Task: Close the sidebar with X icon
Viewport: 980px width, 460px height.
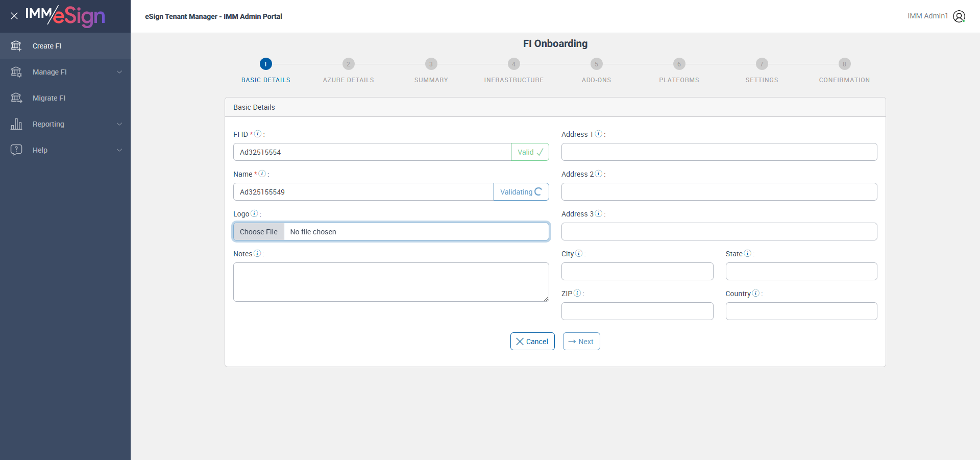Action: coord(14,16)
